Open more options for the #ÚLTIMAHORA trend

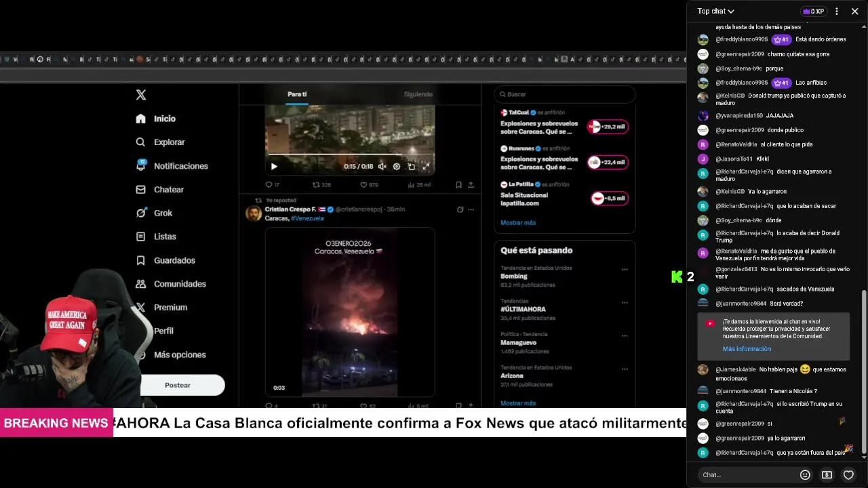[625, 303]
